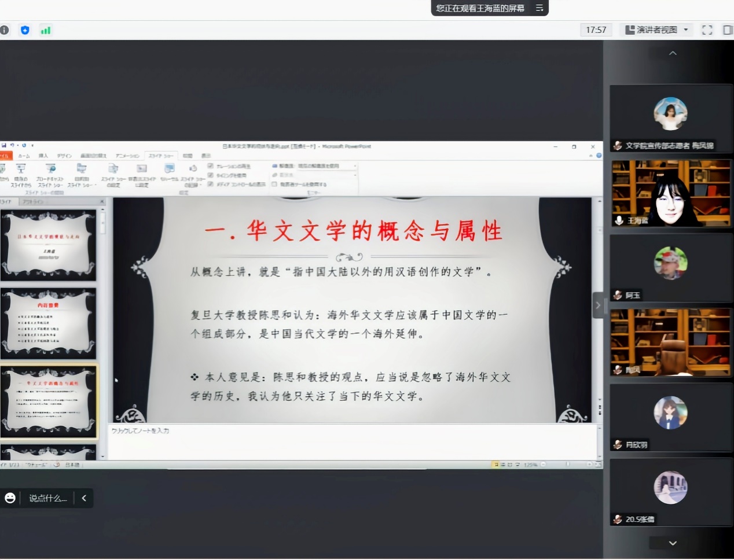Check the green network signal icon
Image resolution: width=734 pixels, height=560 pixels.
click(x=46, y=30)
